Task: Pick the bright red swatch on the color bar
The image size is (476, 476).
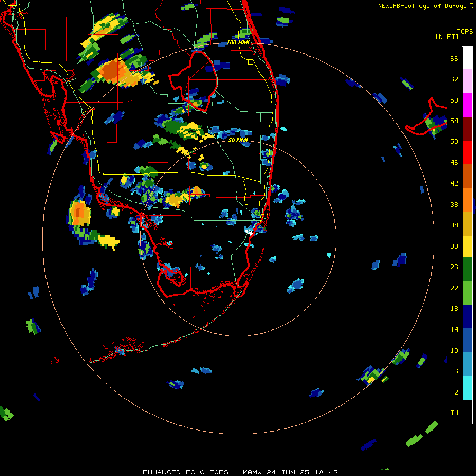Action: tap(467, 152)
